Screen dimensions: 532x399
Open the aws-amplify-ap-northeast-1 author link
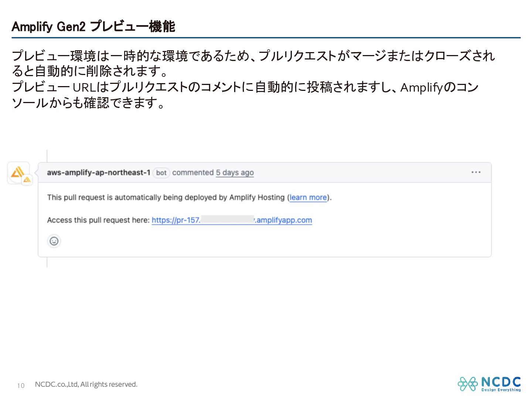point(99,173)
